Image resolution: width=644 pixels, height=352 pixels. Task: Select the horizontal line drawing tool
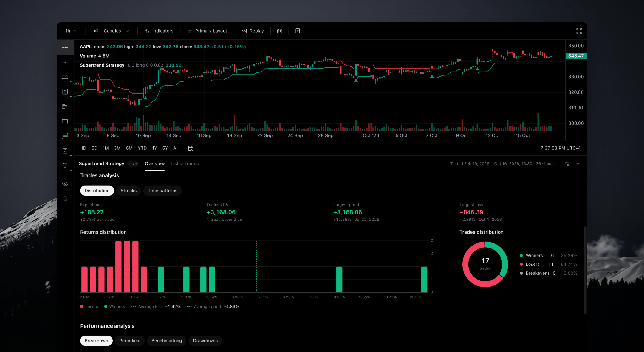[65, 62]
